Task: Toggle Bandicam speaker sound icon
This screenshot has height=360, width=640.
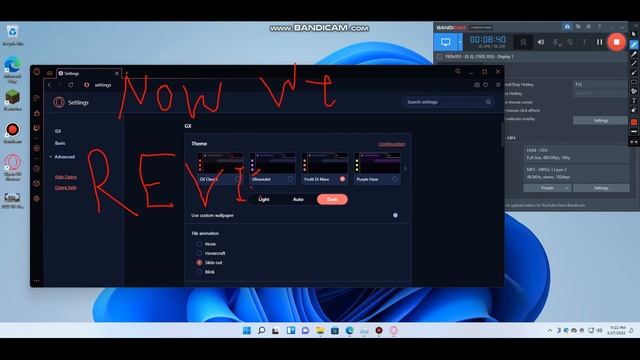Action: point(540,42)
